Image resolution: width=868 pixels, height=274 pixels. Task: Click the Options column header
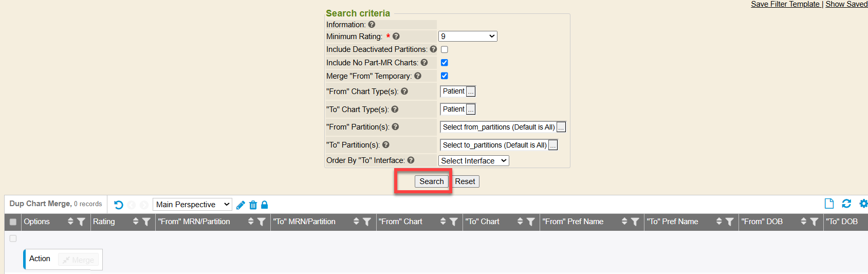point(37,222)
